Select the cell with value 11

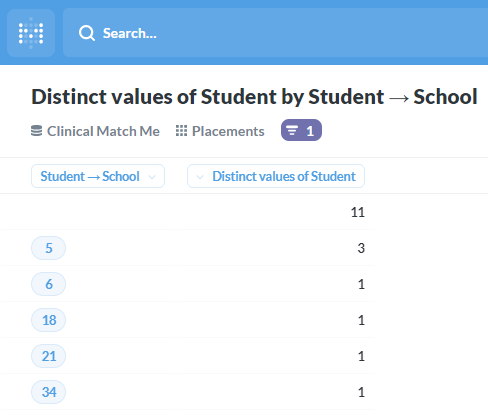tap(275, 212)
